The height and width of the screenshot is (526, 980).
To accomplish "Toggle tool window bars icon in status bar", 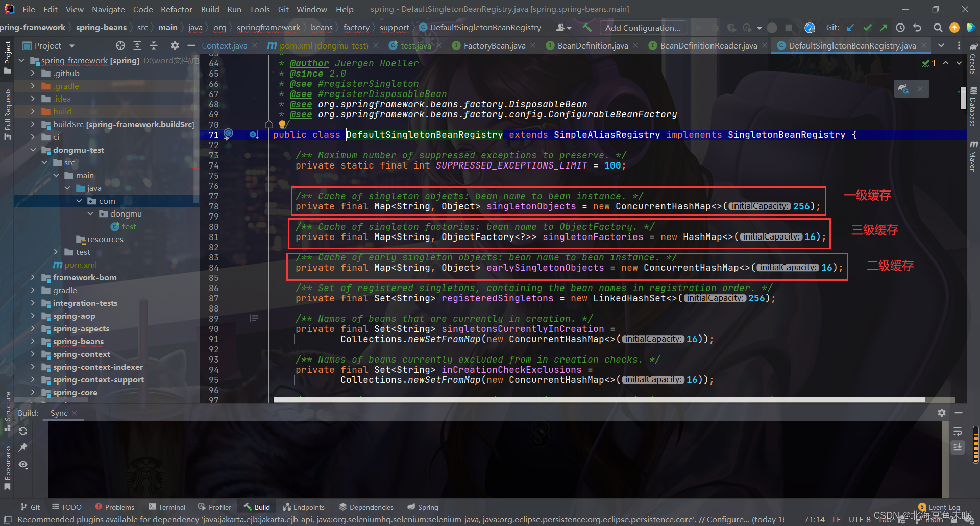I will pyautogui.click(x=7, y=519).
